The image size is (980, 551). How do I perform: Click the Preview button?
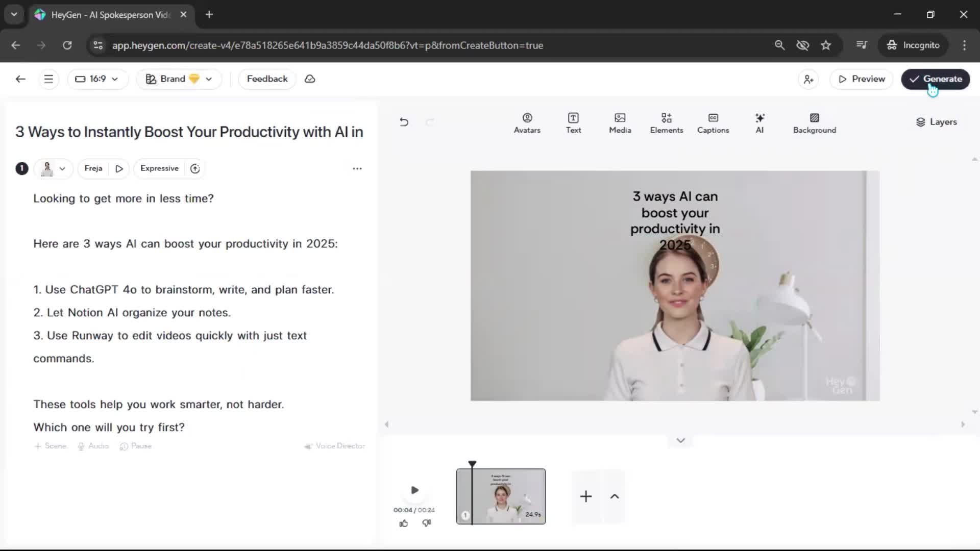[x=861, y=79]
